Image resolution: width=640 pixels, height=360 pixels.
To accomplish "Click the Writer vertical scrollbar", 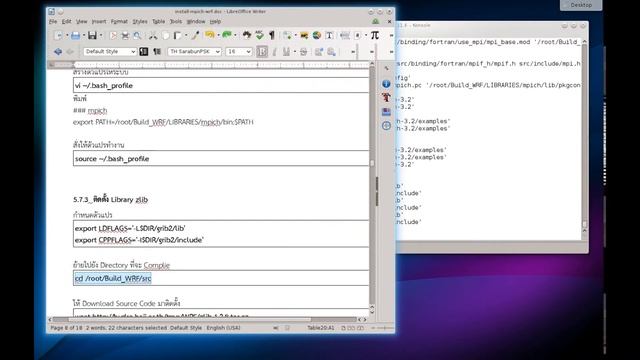I will click(372, 186).
